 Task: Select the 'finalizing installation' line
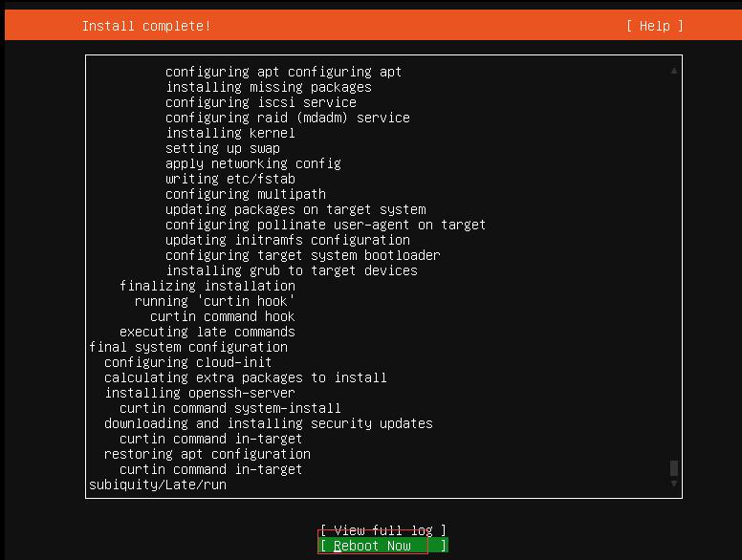click(207, 286)
